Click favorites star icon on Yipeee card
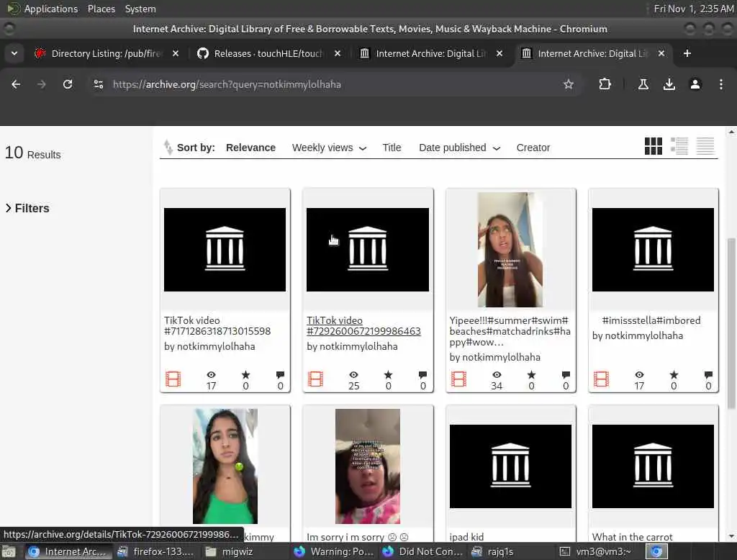 (x=531, y=374)
